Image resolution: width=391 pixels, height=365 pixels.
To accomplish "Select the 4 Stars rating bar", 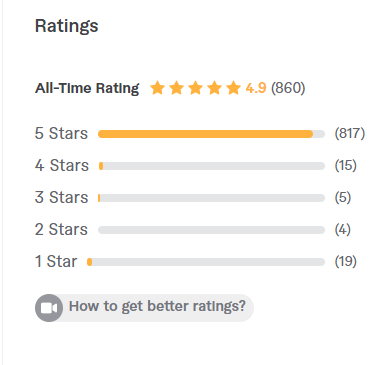I will [211, 166].
